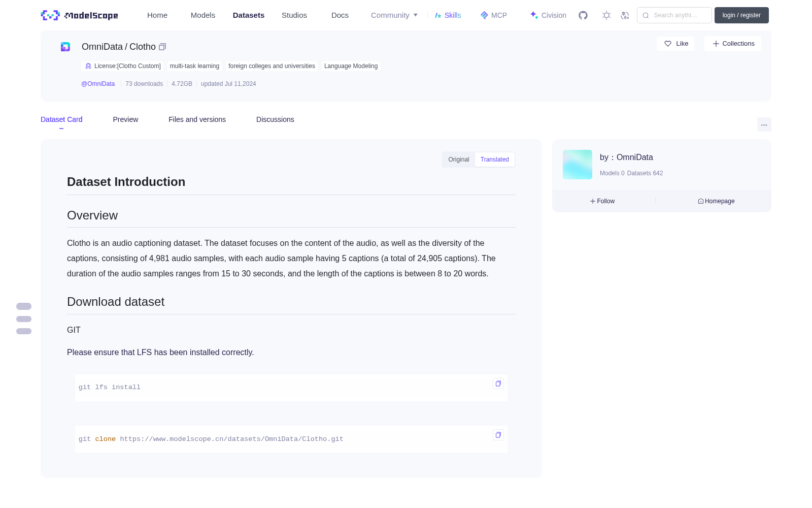Toggle the light/dark theme sun icon
Image resolution: width=812 pixels, height=508 pixels.
[606, 15]
